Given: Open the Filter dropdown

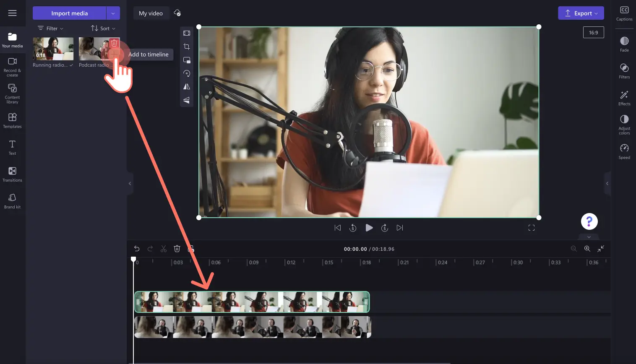Looking at the screenshot, I should tap(50, 28).
